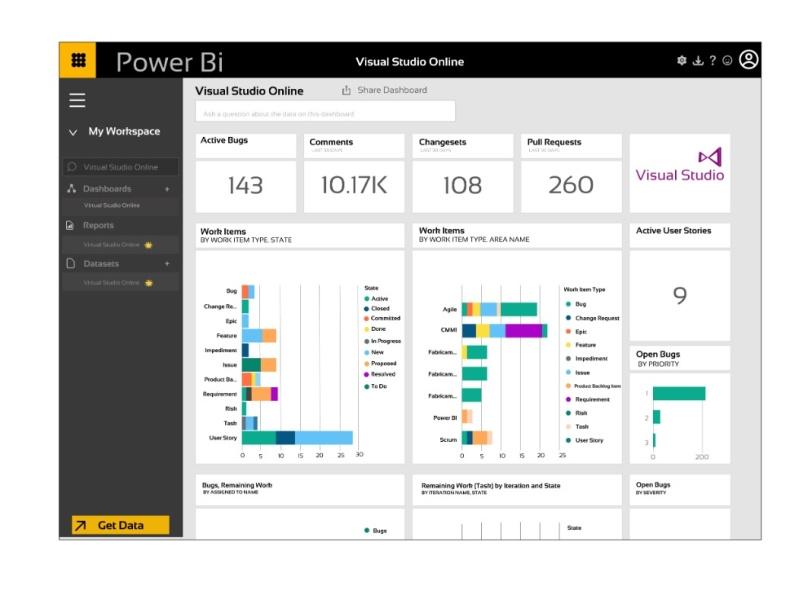Add a new dataset with the plus

click(166, 263)
